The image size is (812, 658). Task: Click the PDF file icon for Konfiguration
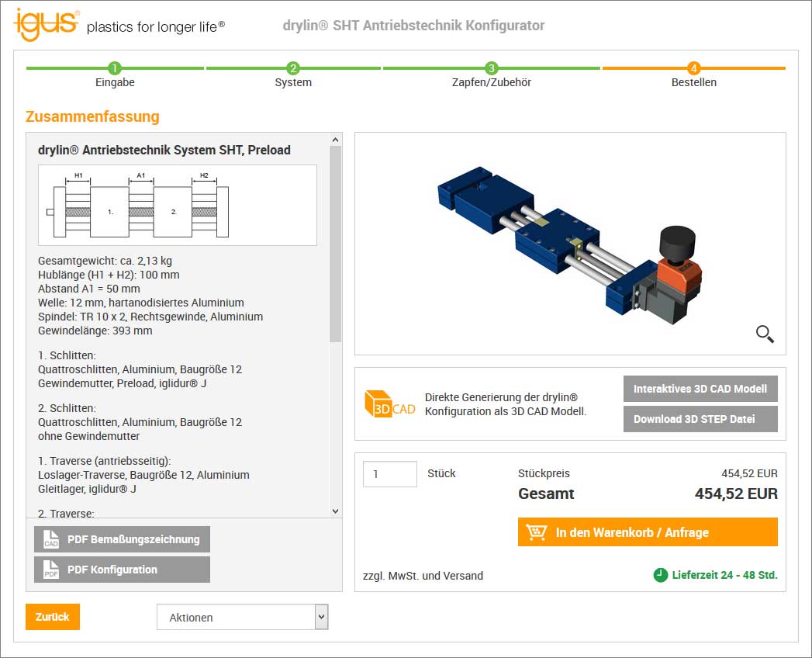tap(51, 570)
